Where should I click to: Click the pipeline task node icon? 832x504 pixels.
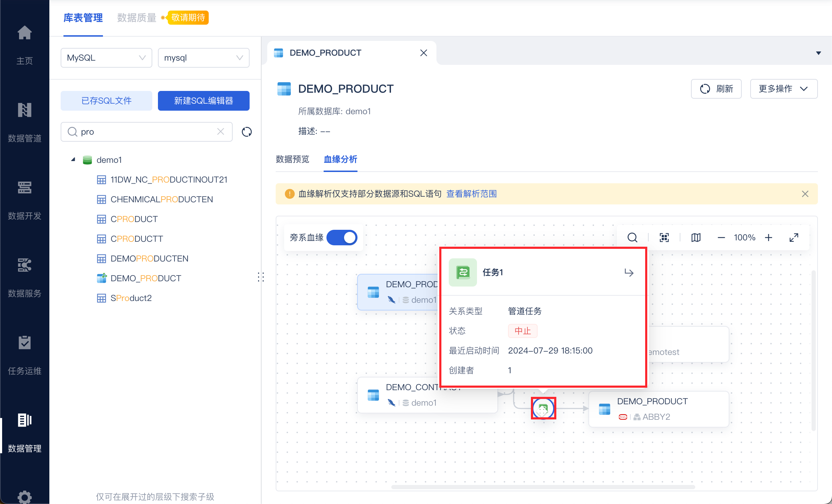click(543, 408)
